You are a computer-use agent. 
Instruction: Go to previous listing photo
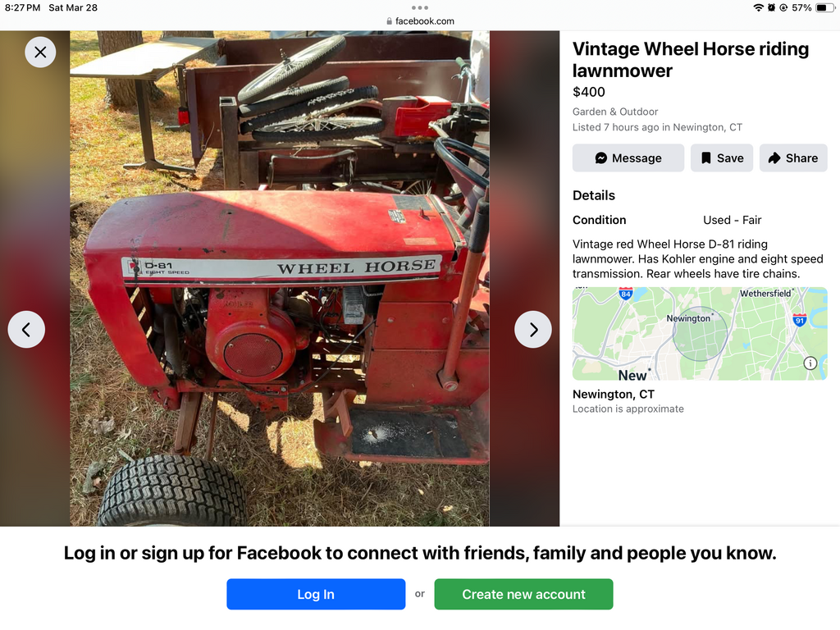coord(26,330)
